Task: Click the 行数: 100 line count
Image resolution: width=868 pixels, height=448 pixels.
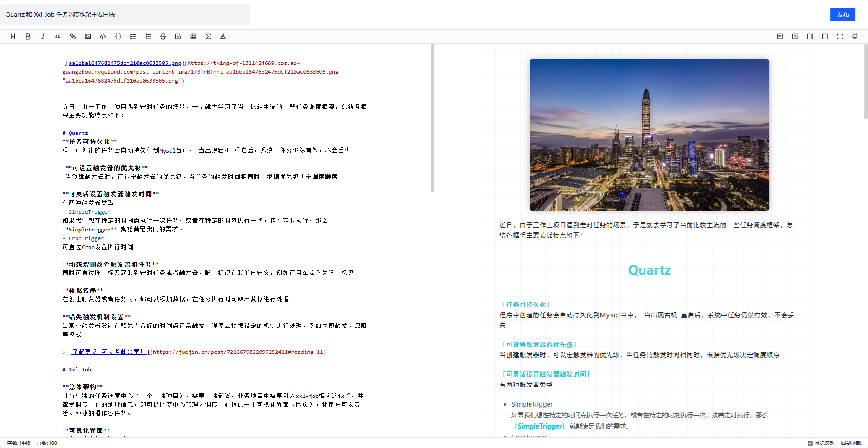Action: (x=47, y=443)
